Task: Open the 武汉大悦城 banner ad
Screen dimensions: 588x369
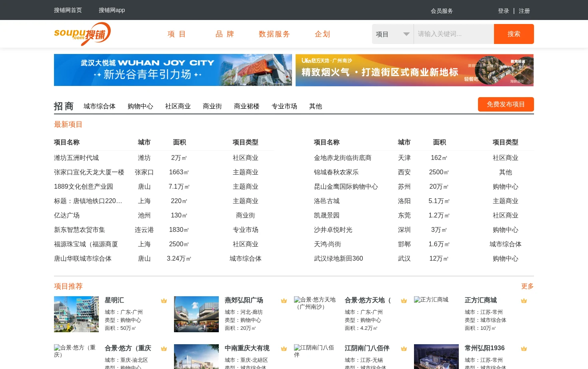Action: click(x=173, y=70)
